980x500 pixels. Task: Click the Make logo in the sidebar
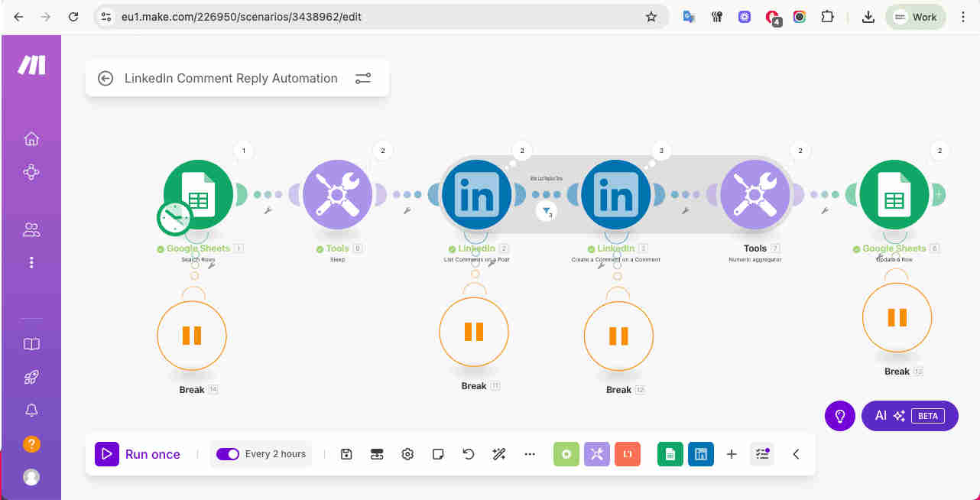tap(31, 66)
